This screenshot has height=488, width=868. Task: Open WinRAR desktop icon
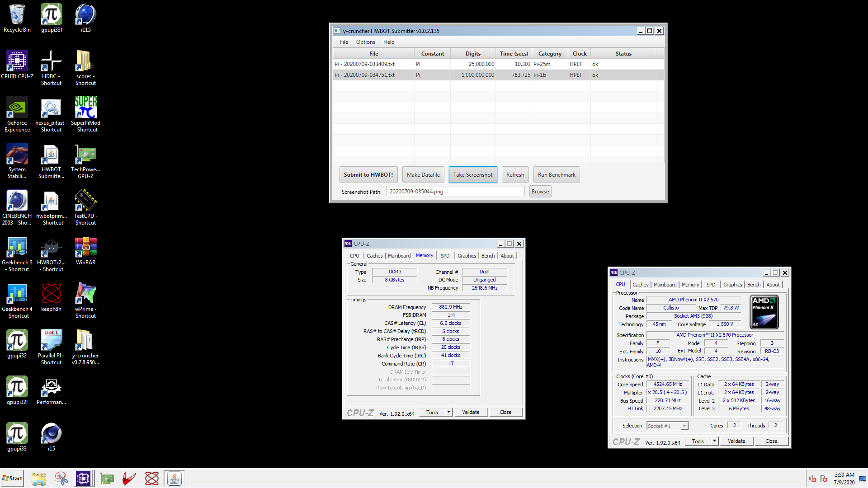pyautogui.click(x=86, y=251)
